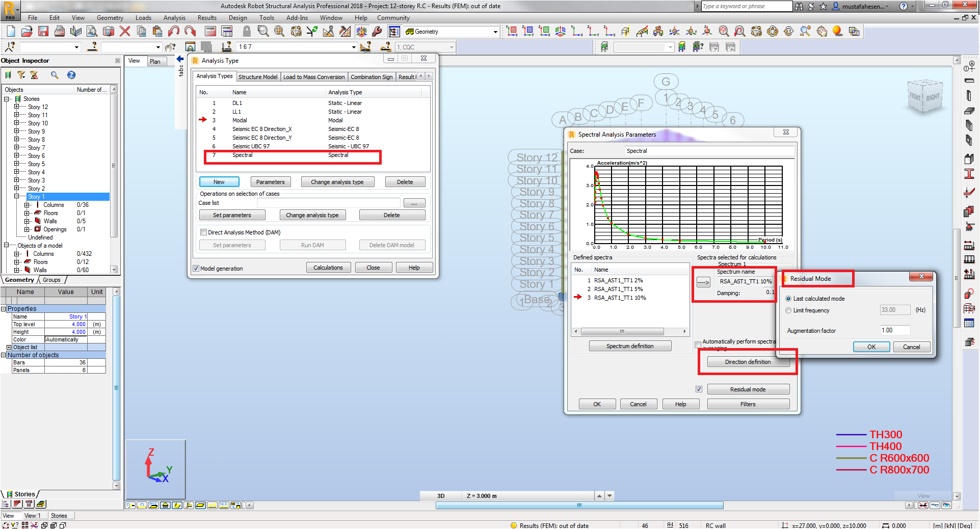Click the ViewCube in 3D view
This screenshot has width=980, height=529.
925,96
